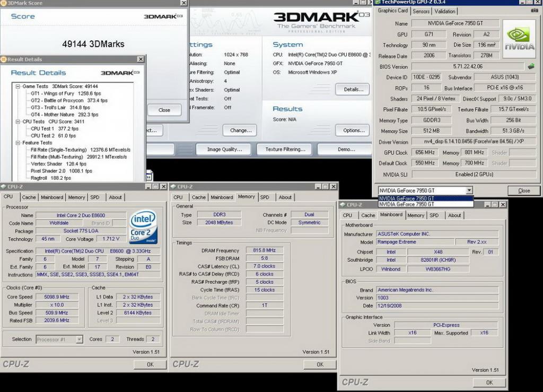Click the GPU-Z screenshot camera icon
543x392 pixels.
pos(535,11)
